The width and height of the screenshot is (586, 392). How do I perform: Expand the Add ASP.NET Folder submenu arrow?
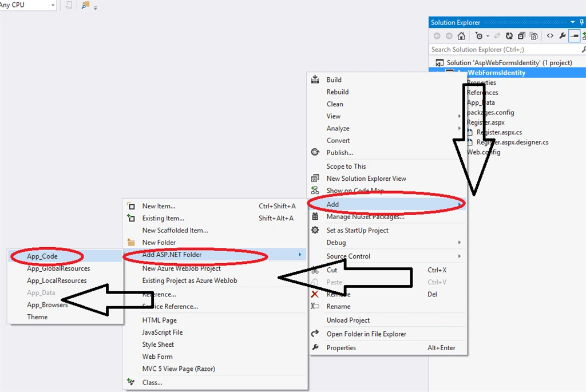coord(300,255)
